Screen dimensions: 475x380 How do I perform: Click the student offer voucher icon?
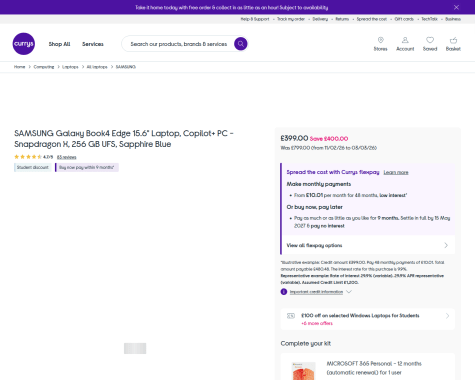291,316
